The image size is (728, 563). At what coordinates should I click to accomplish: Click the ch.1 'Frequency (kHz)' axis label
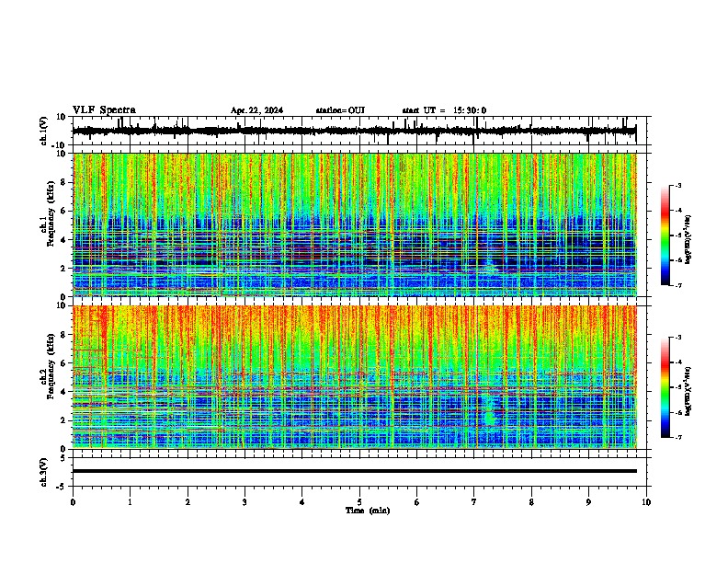tap(51, 213)
